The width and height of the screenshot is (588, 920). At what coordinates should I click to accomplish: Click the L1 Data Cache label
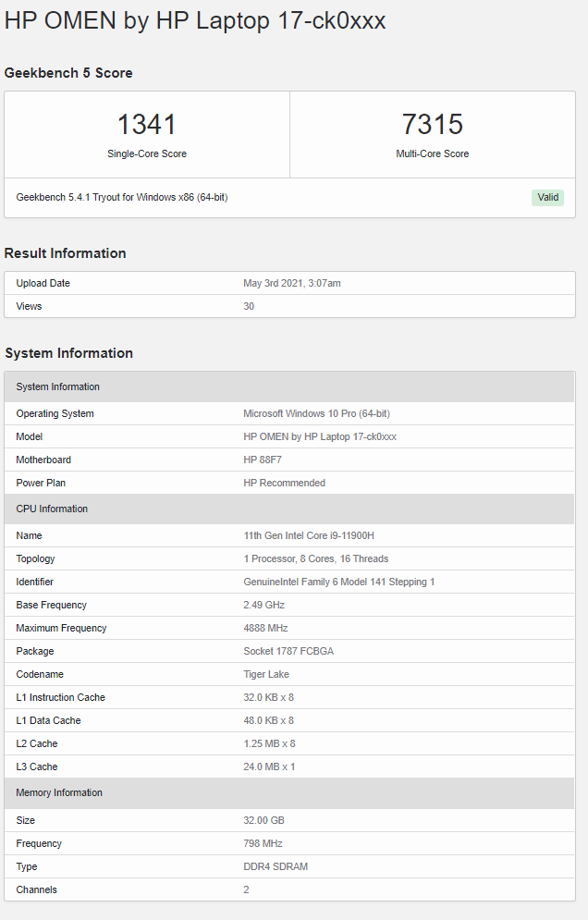pos(48,720)
